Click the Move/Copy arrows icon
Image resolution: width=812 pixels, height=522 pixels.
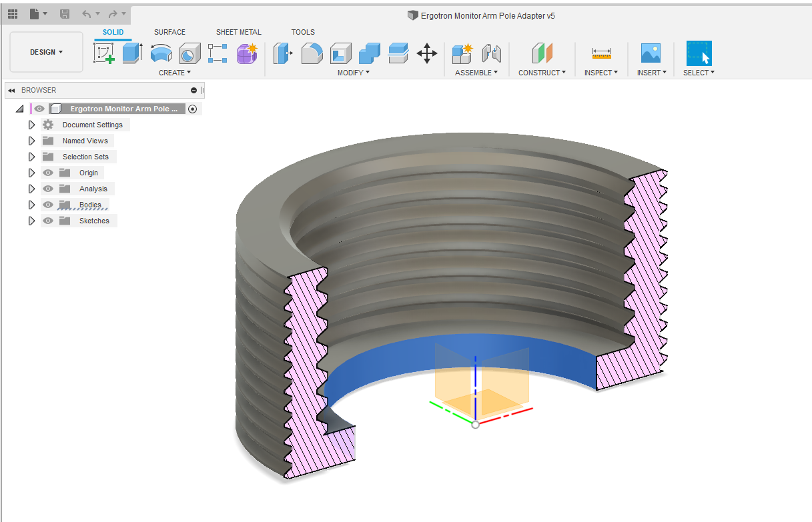427,53
